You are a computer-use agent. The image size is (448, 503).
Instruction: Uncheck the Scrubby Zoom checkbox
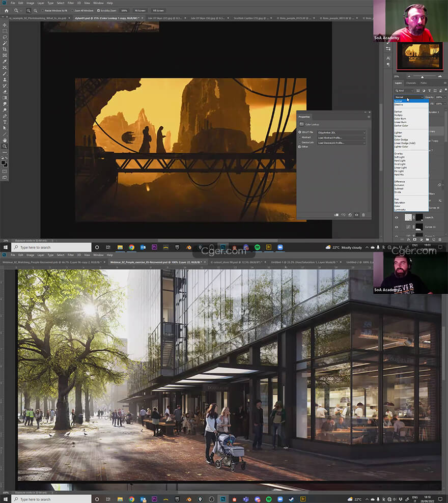coord(98,11)
